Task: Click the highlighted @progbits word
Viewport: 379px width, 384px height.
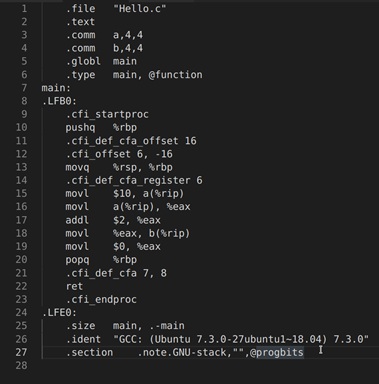Action: (x=277, y=352)
